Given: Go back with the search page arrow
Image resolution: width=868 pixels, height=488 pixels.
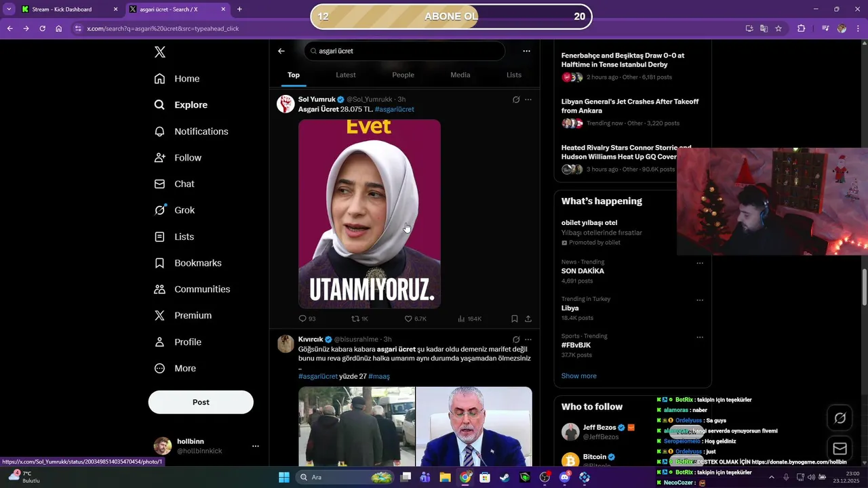Looking at the screenshot, I should point(281,51).
